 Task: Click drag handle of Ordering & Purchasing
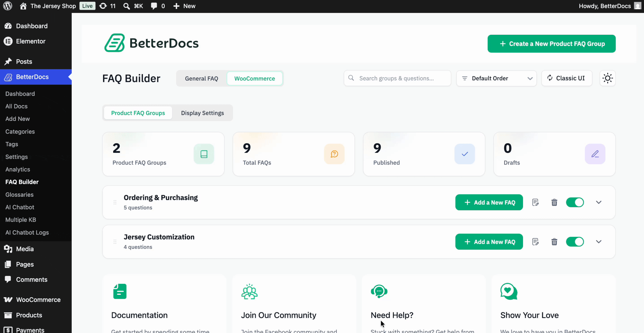coord(115,202)
